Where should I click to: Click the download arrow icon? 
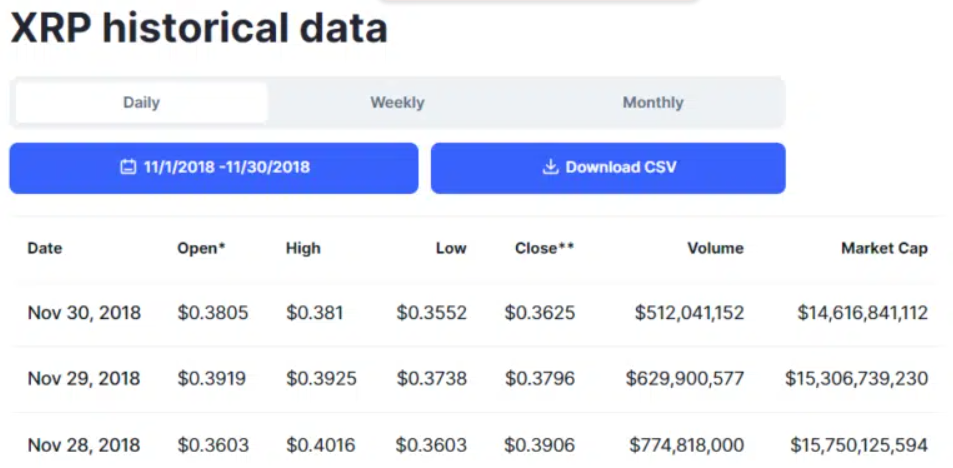point(550,167)
